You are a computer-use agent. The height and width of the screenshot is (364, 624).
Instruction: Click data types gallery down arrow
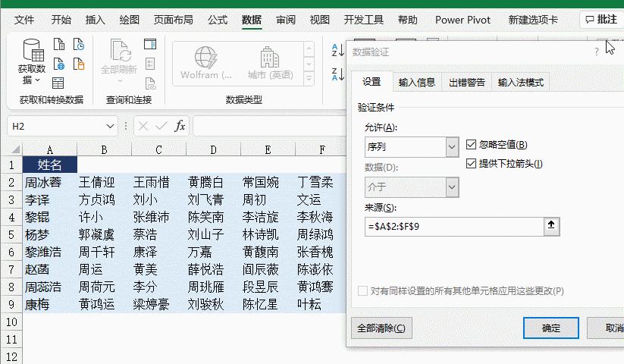pyautogui.click(x=309, y=64)
